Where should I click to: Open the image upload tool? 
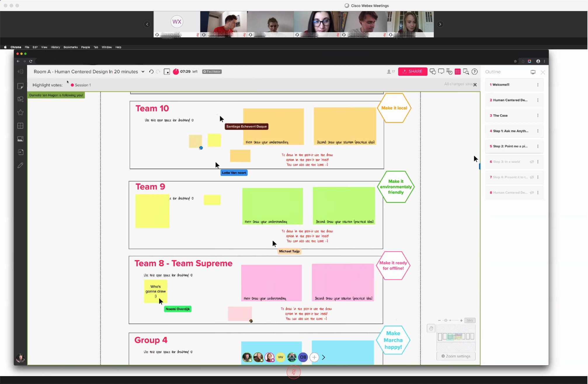pyautogui.click(x=20, y=139)
